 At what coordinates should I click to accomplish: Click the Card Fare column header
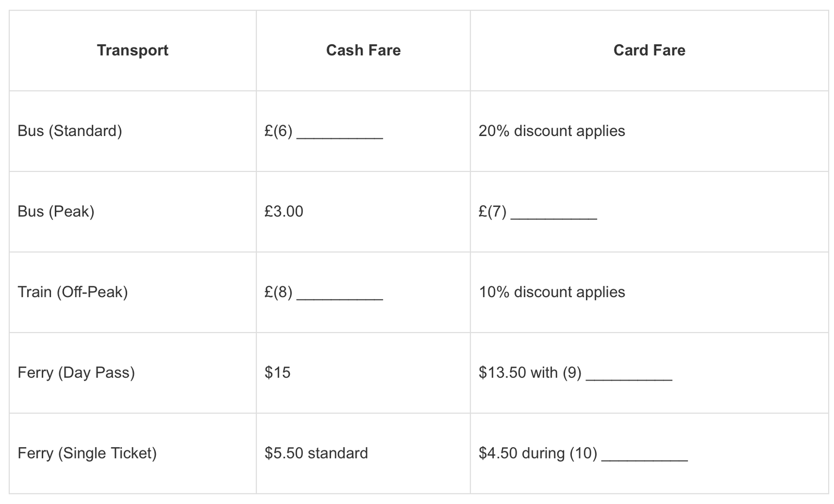click(x=649, y=50)
